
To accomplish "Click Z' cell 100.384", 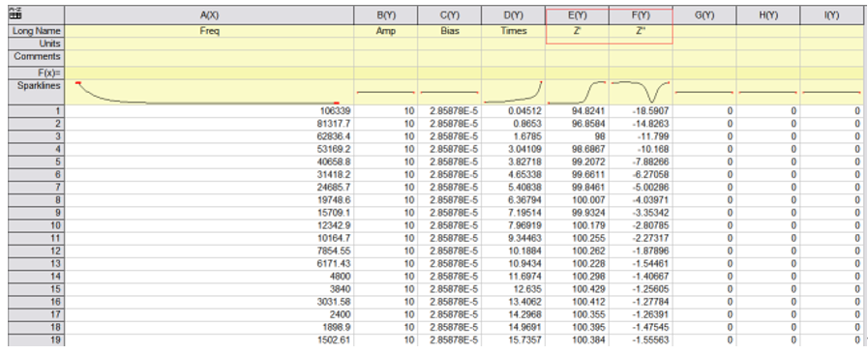I will coord(578,339).
